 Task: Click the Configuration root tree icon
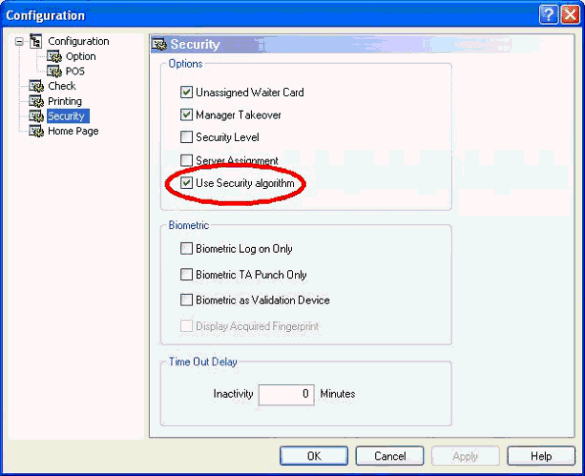36,41
